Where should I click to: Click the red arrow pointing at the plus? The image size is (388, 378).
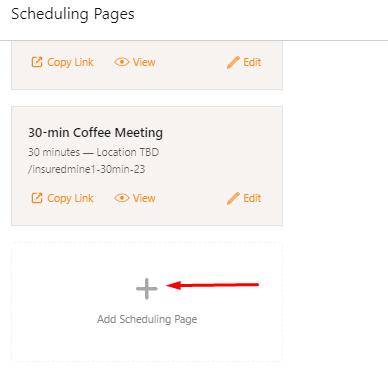coord(212,285)
